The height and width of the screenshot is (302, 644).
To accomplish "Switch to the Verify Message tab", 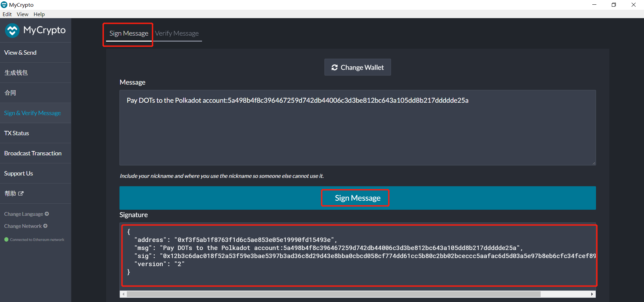I will coord(177,33).
